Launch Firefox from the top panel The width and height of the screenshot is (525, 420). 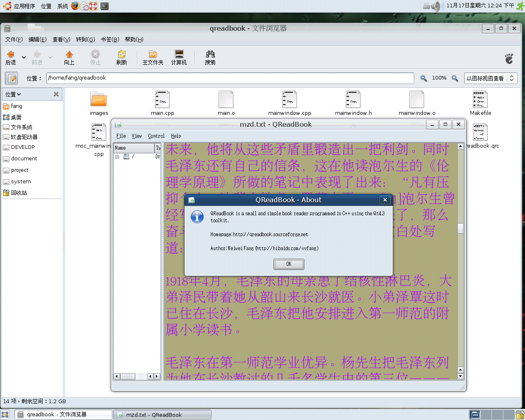coord(75,6)
